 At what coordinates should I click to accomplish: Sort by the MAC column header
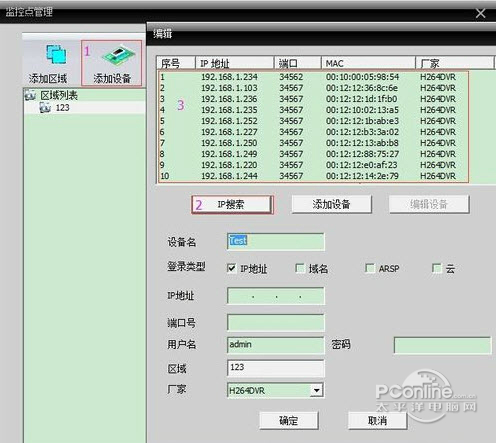(x=368, y=63)
